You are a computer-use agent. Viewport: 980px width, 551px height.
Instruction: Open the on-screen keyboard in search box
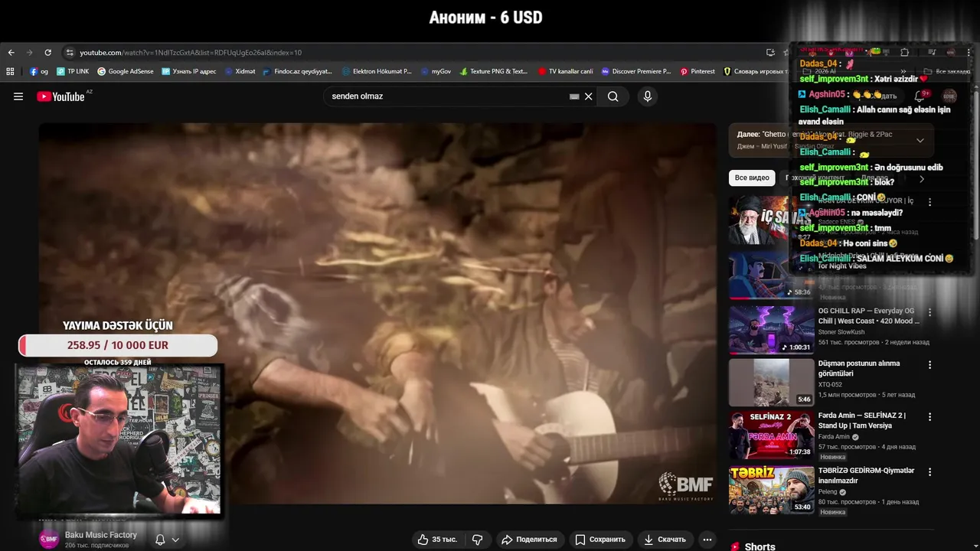[x=574, y=96]
